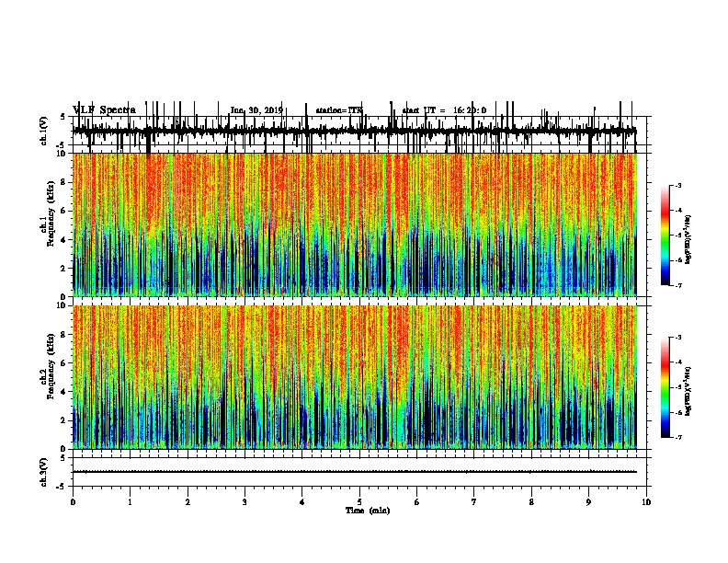Click the "2" tick on the time axis
The image size is (728, 563).
click(188, 502)
